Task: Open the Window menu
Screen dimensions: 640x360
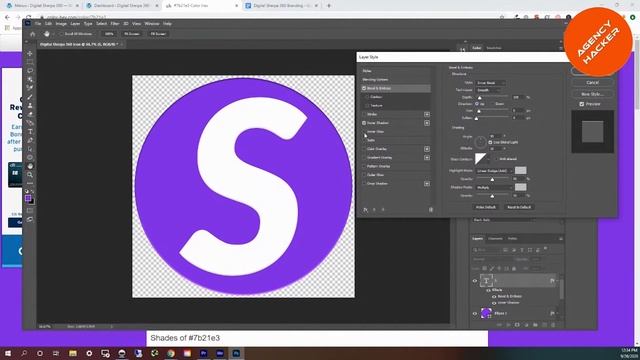Action: click(152, 24)
